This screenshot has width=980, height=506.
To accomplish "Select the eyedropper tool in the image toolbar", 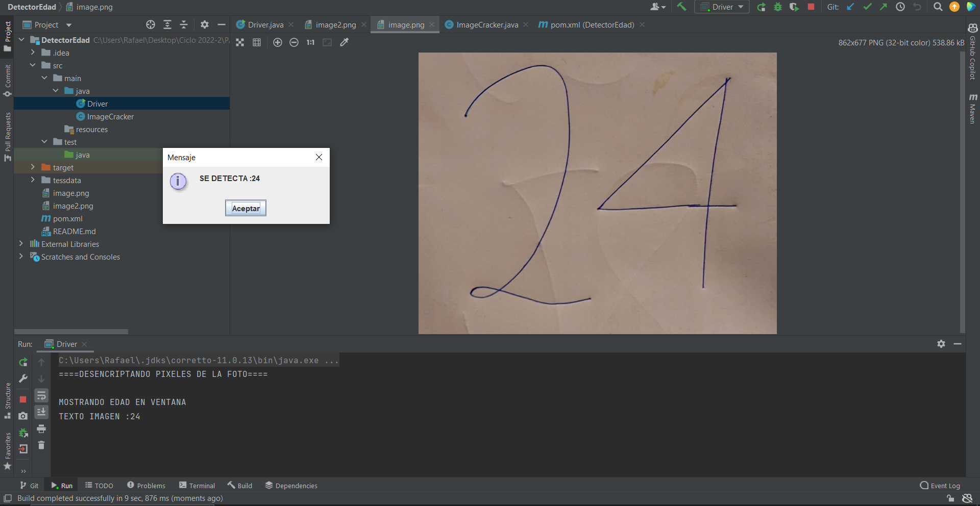I will (345, 42).
